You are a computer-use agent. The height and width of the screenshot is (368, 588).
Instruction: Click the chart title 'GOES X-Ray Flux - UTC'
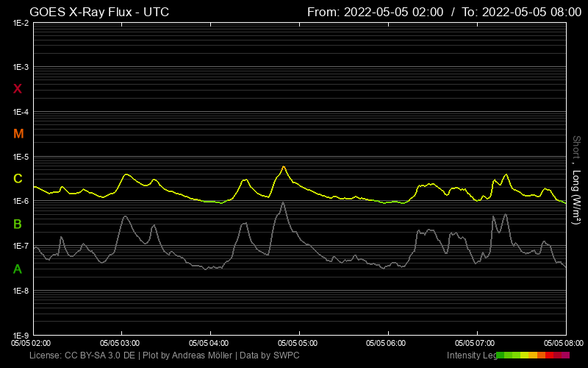[x=99, y=12]
